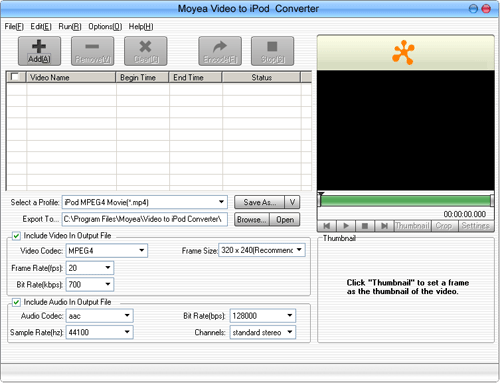Tick the select-all checkbox in video list header
The width and height of the screenshot is (500, 383).
tap(15, 77)
